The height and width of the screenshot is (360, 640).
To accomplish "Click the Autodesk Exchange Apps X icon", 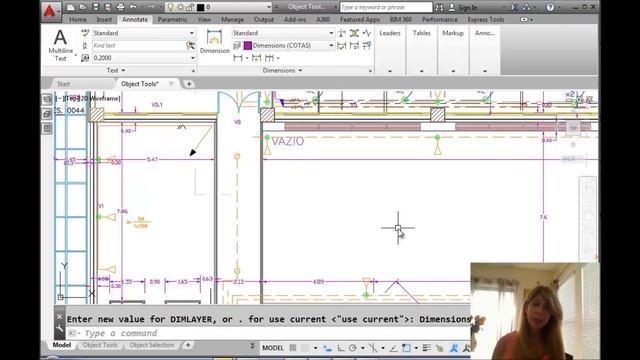I will click(x=515, y=7).
